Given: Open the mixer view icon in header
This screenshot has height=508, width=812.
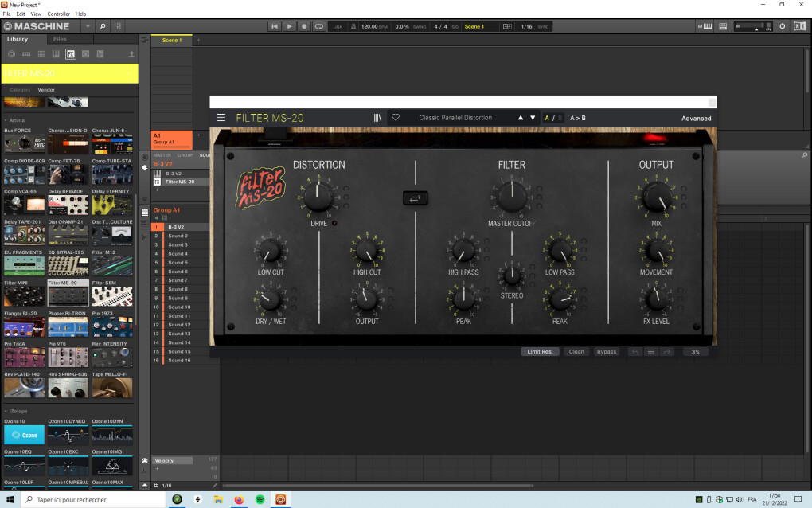Looking at the screenshot, I should coord(118,26).
